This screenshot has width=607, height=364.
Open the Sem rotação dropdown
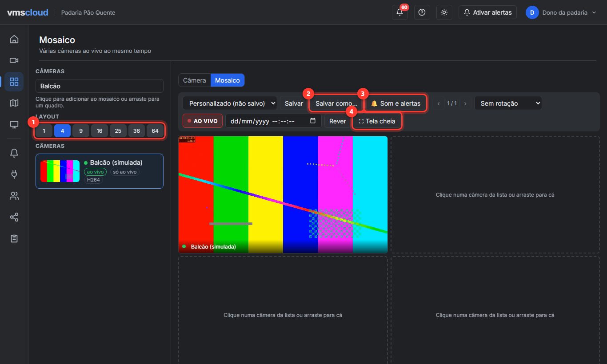(x=508, y=103)
